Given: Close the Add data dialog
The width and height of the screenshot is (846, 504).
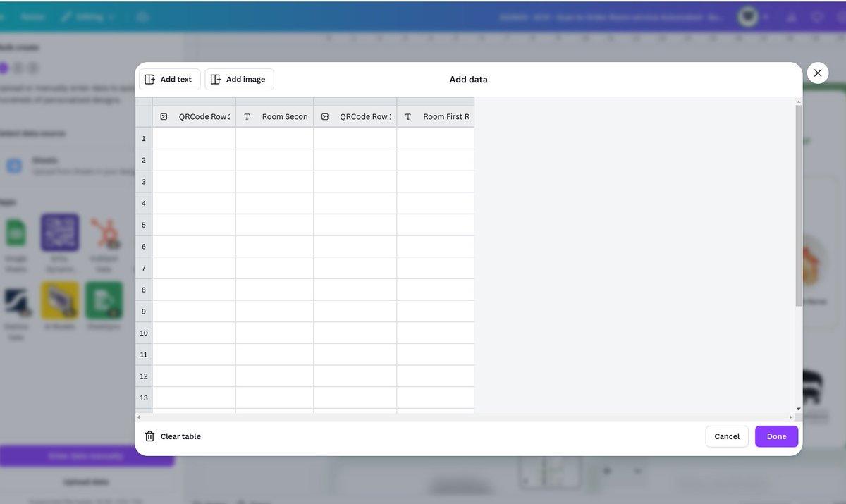Looking at the screenshot, I should coord(818,73).
